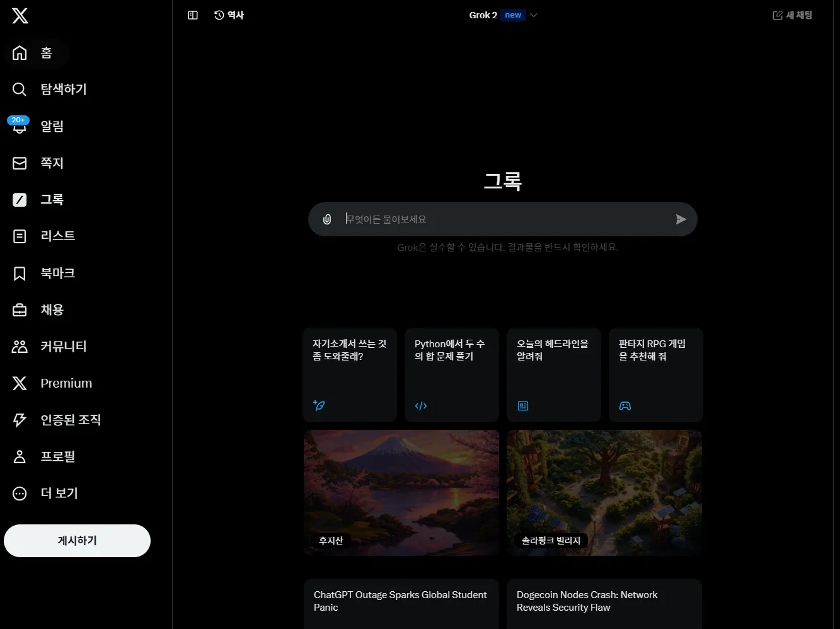Open the 커뮤니티 communities icon

pyautogui.click(x=20, y=347)
